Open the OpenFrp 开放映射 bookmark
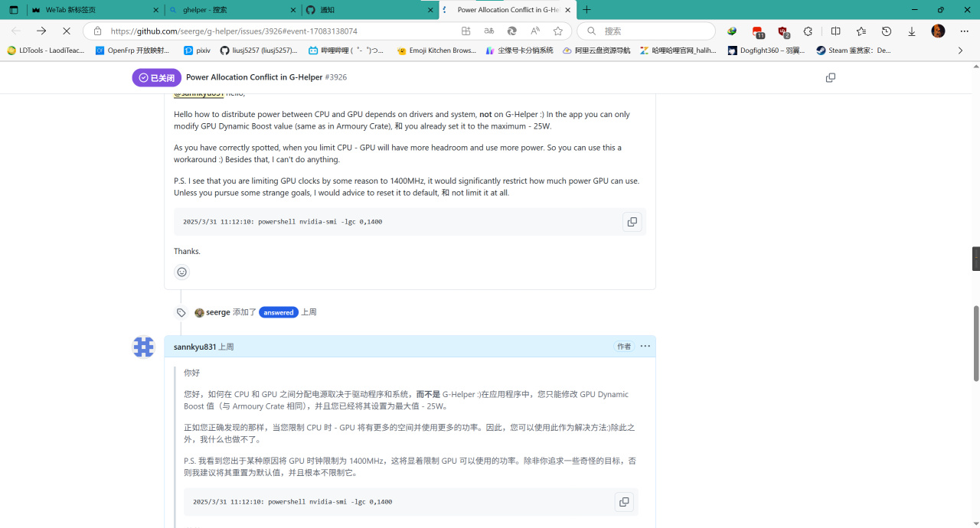980x528 pixels. (x=132, y=51)
